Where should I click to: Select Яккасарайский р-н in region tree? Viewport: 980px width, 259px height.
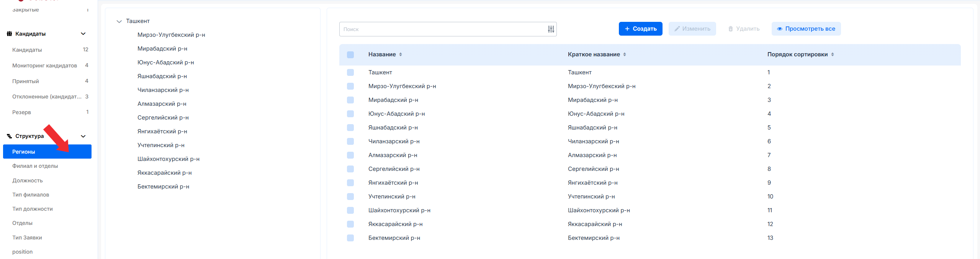click(x=165, y=173)
